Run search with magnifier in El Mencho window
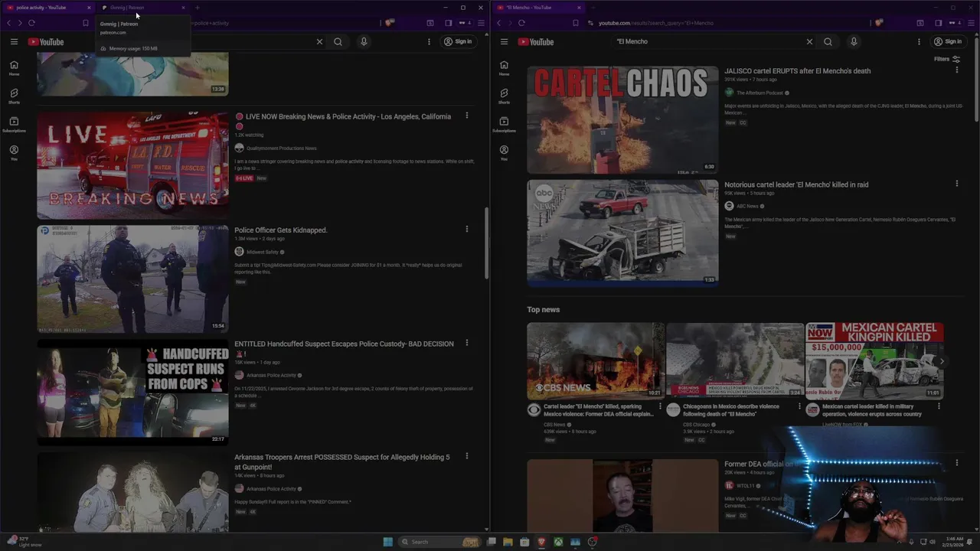 pos(828,41)
